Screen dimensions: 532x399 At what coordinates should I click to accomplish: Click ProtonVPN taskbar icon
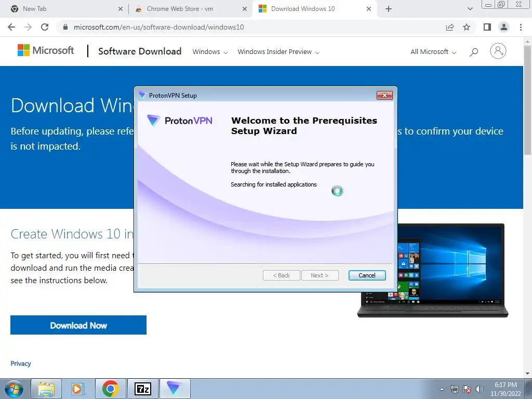pyautogui.click(x=175, y=389)
